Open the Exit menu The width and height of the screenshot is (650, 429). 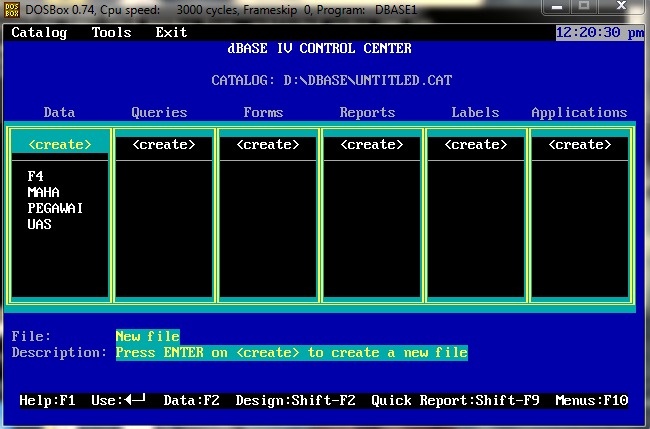[x=171, y=32]
